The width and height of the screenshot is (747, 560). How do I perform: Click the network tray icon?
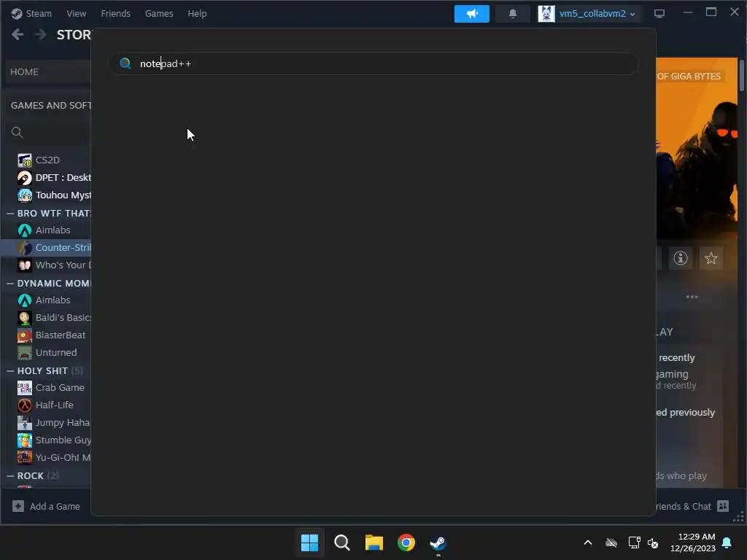pos(634,542)
